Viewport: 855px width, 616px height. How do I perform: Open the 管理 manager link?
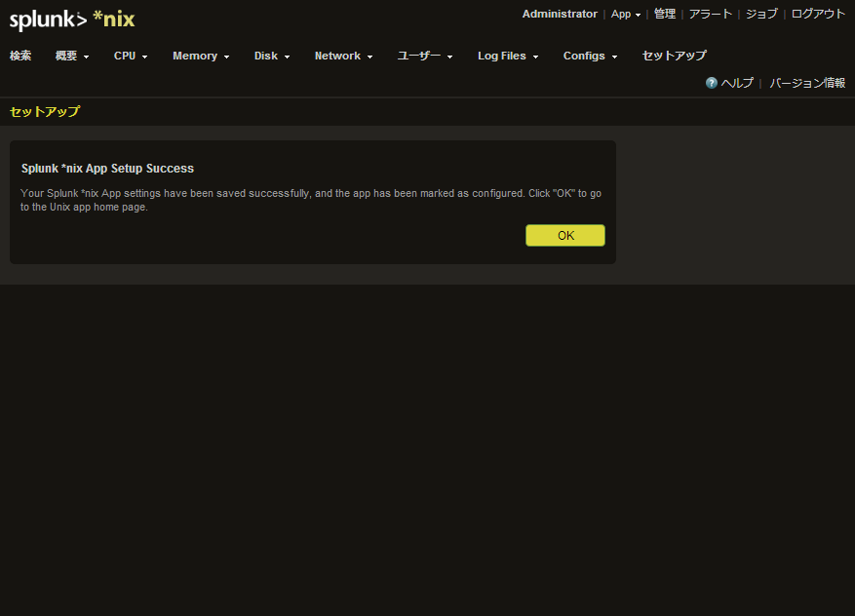[665, 15]
